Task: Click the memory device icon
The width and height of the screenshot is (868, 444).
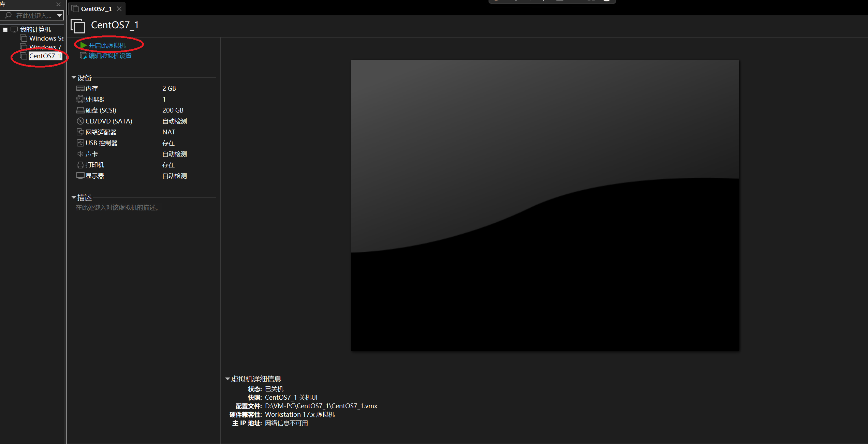Action: [x=80, y=88]
